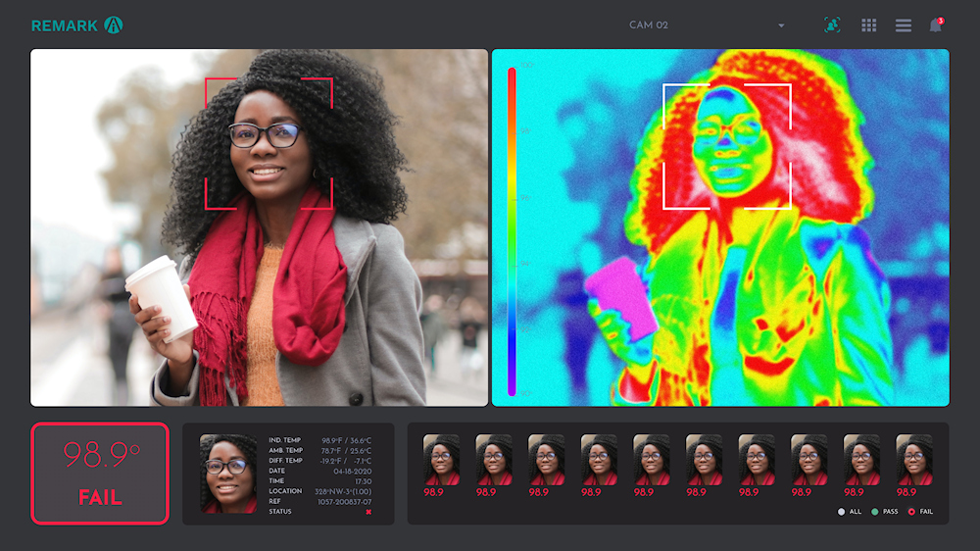
Task: Activate the face scan detection icon
Action: click(x=832, y=25)
